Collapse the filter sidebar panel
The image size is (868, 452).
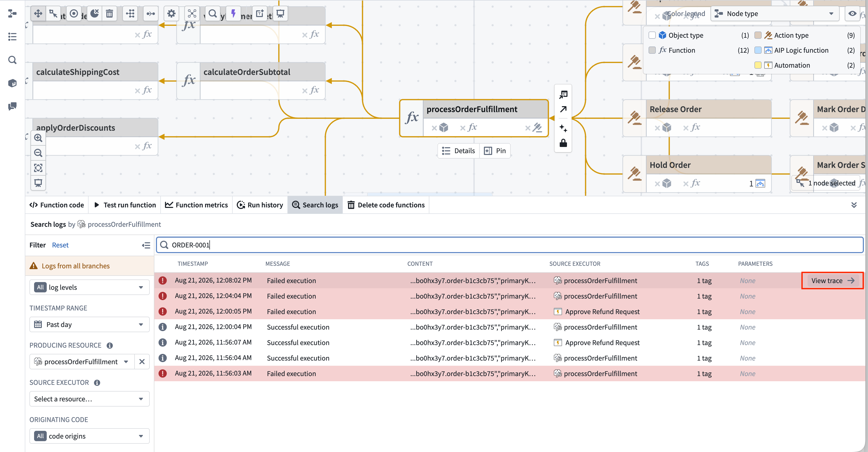(146, 245)
